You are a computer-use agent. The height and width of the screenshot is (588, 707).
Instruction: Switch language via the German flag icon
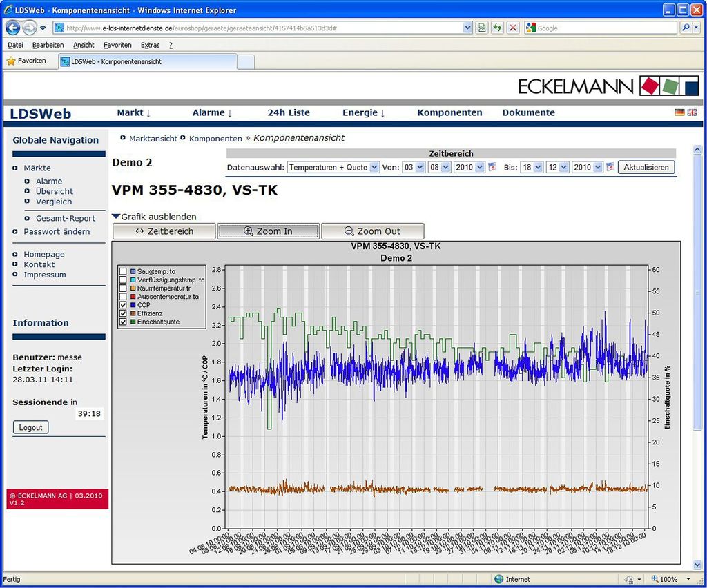pyautogui.click(x=679, y=112)
